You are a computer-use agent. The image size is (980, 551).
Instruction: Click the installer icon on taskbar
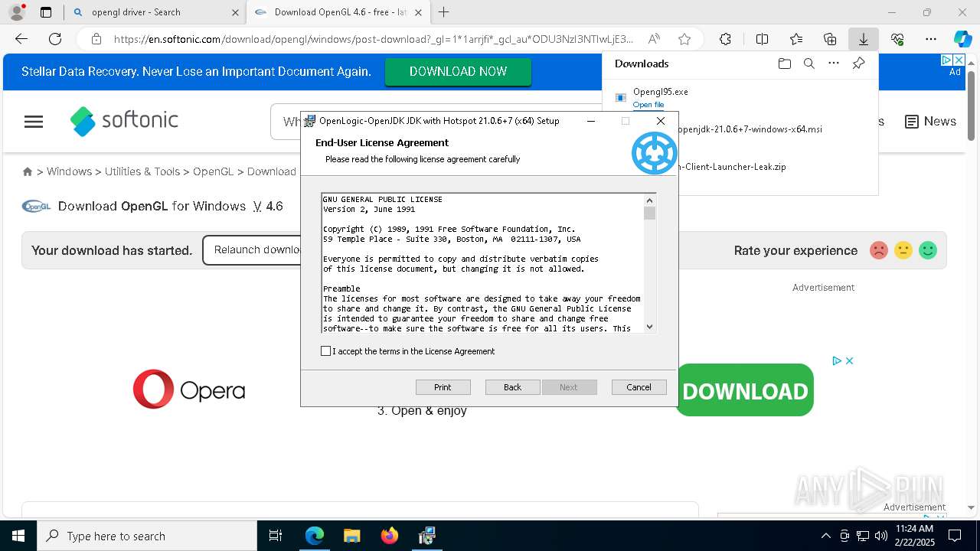click(x=427, y=536)
